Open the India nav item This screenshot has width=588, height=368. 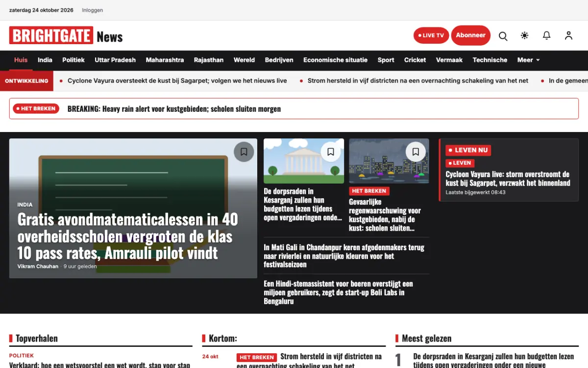(45, 60)
